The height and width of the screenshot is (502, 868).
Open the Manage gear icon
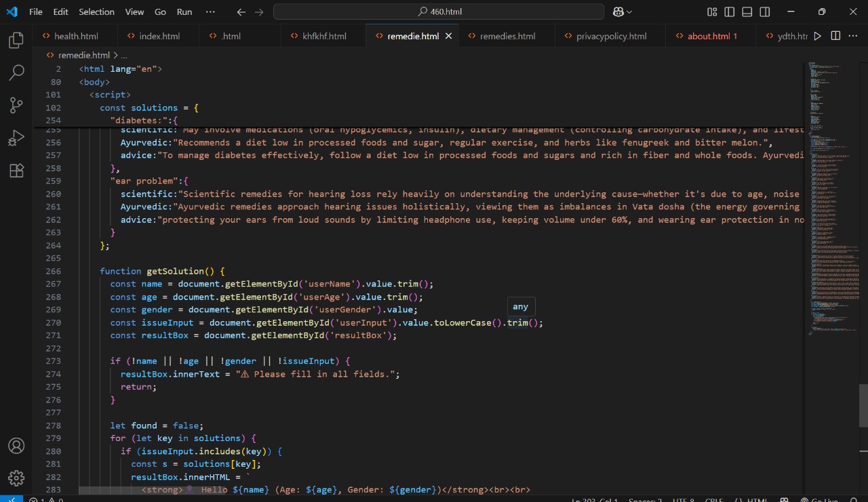16,478
